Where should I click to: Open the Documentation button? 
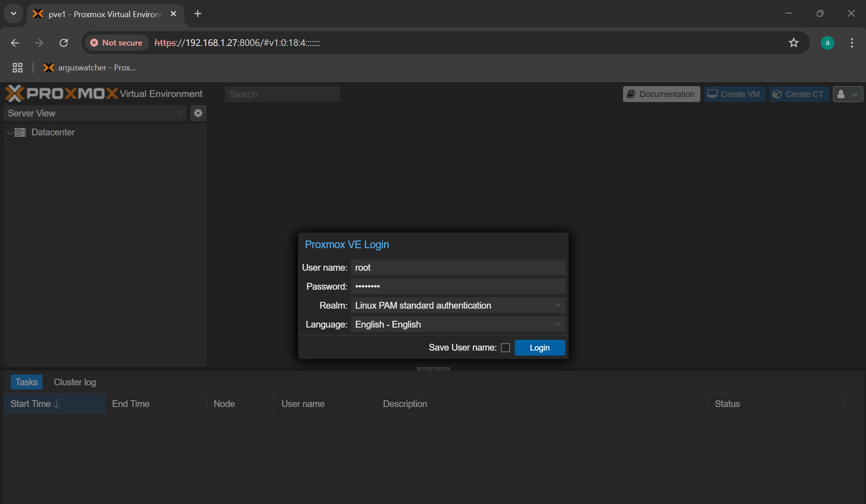tap(661, 94)
